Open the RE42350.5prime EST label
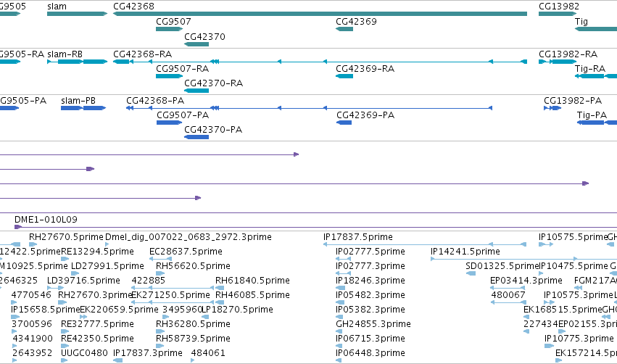Screen dimensions: 617x364 point(98,339)
